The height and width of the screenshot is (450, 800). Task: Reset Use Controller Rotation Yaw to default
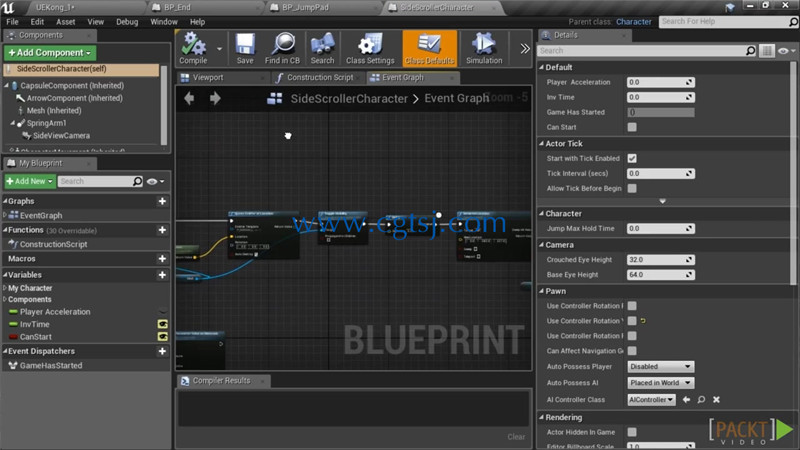[643, 321]
